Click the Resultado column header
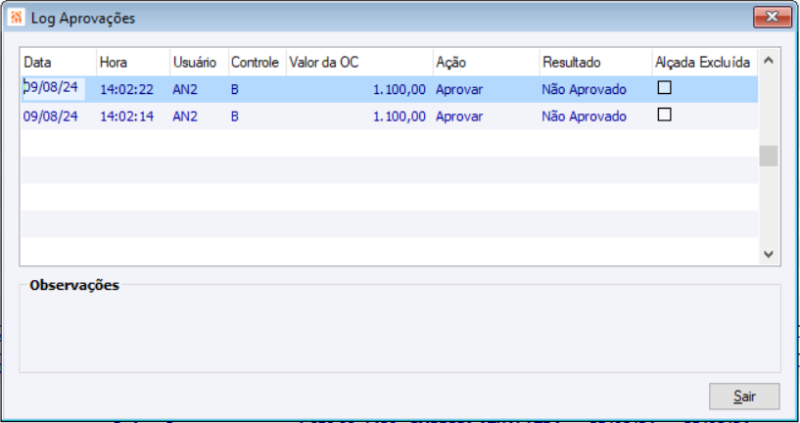This screenshot has width=800, height=423. coord(595,62)
